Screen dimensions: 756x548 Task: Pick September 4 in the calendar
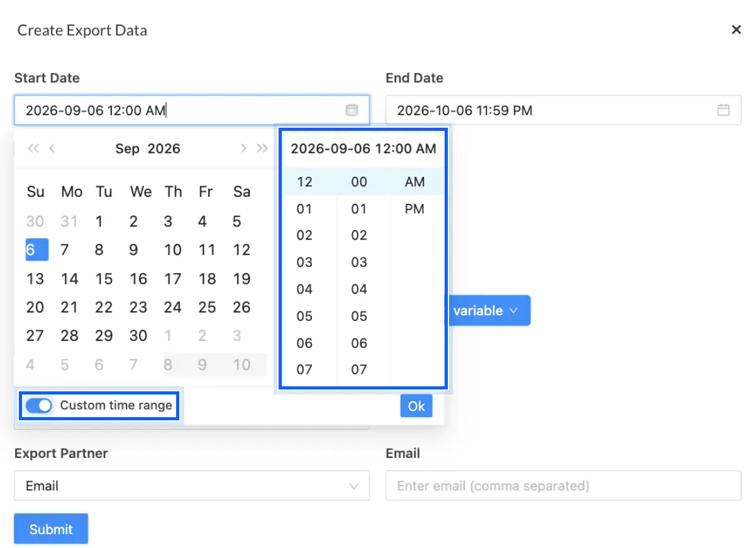click(x=202, y=221)
